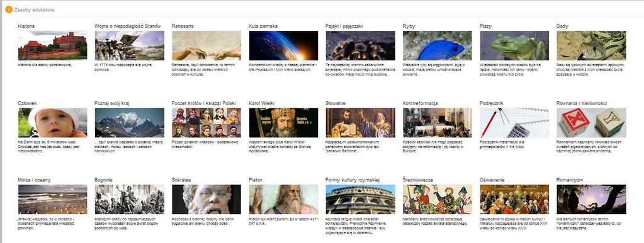Select the Poznaj swój kraj mountain image
This screenshot has height=243, width=644.
(130, 123)
